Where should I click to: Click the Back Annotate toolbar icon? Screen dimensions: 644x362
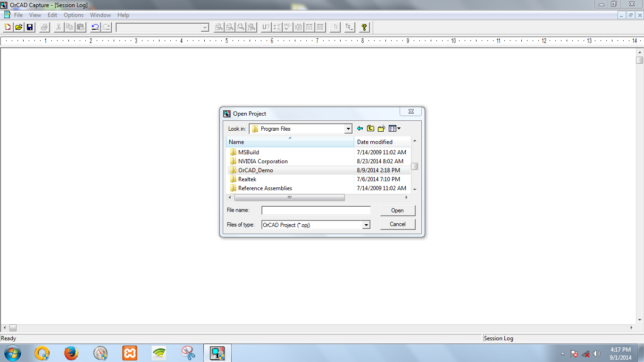276,27
